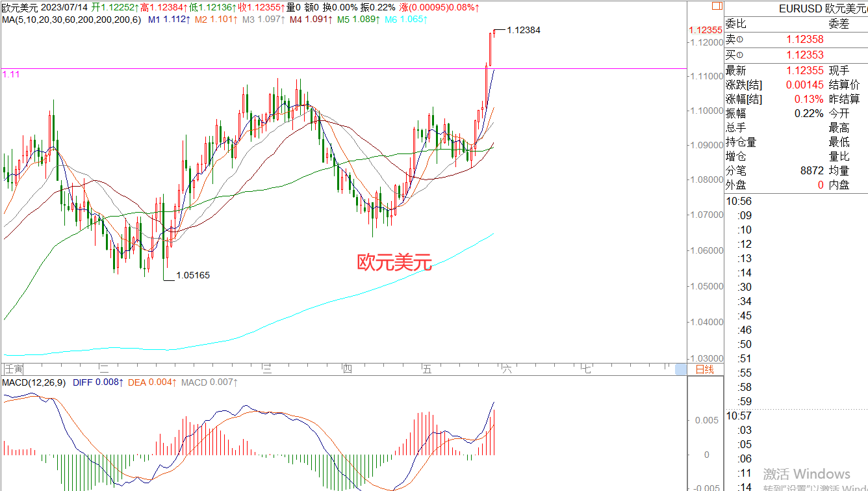The height and width of the screenshot is (491, 868).
Task: Click the 委比 label
Action: [736, 24]
